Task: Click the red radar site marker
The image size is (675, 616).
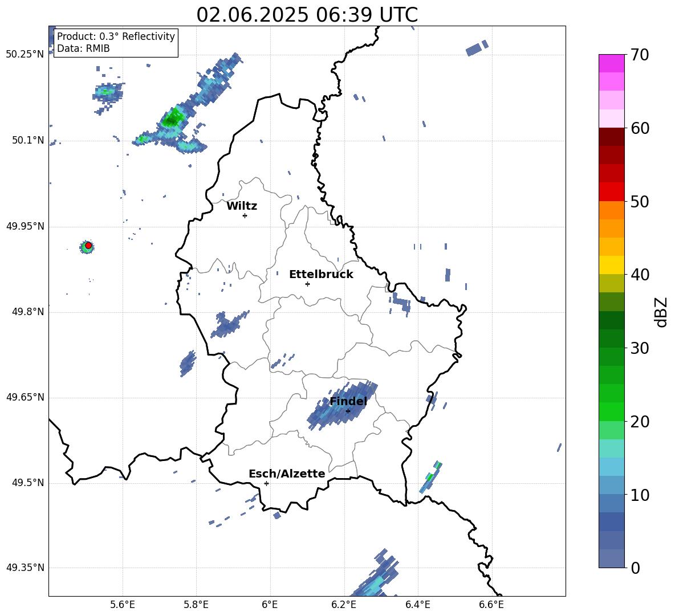Action: coord(88,246)
